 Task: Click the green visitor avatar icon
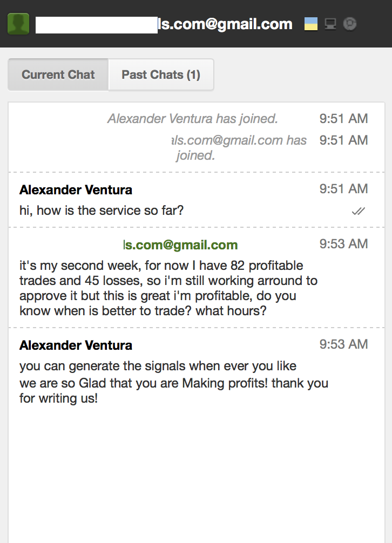[x=18, y=24]
